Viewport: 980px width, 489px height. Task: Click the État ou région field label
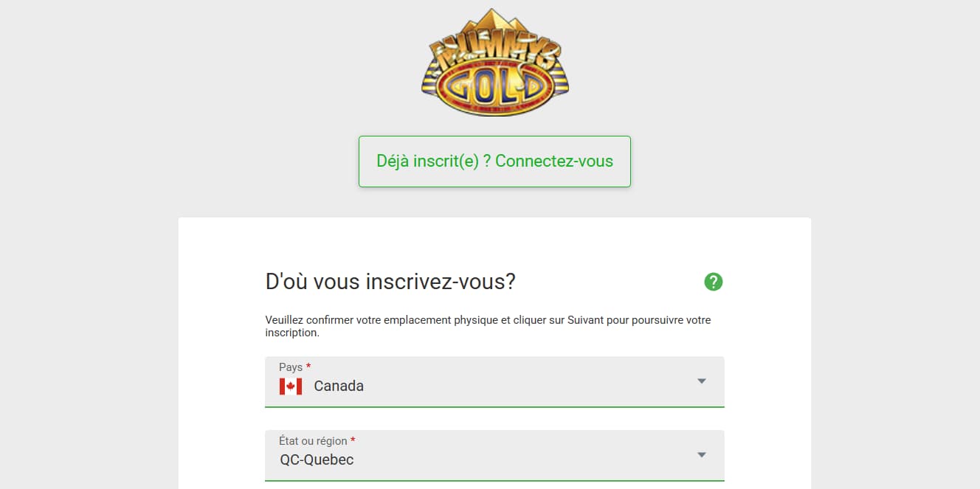[x=313, y=440]
